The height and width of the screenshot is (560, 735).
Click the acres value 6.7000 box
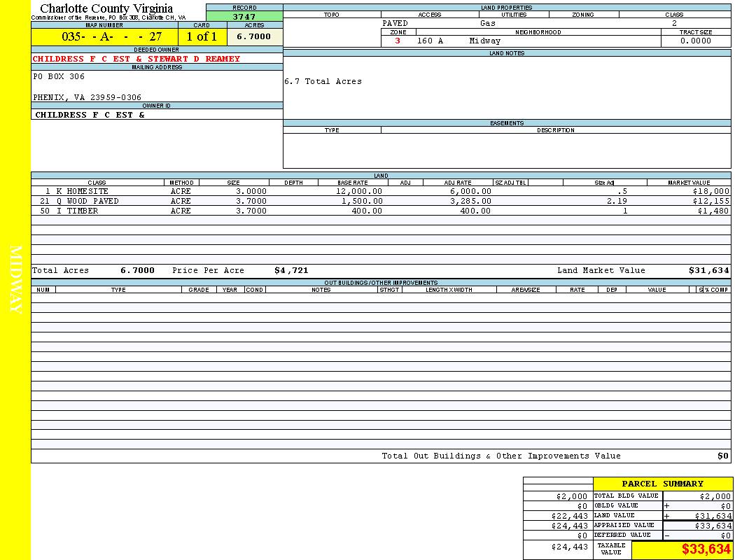click(x=254, y=37)
